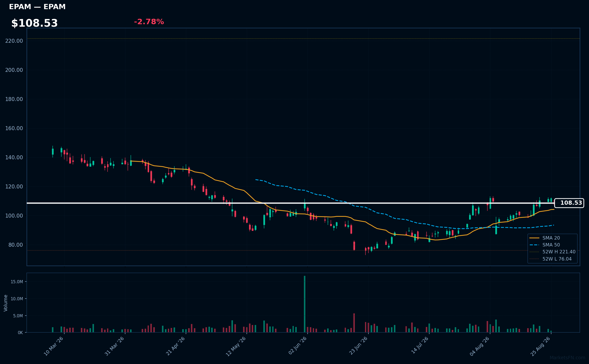The width and height of the screenshot is (589, 364).
Task: Click the -2.78% change percentage
Action: click(x=149, y=22)
